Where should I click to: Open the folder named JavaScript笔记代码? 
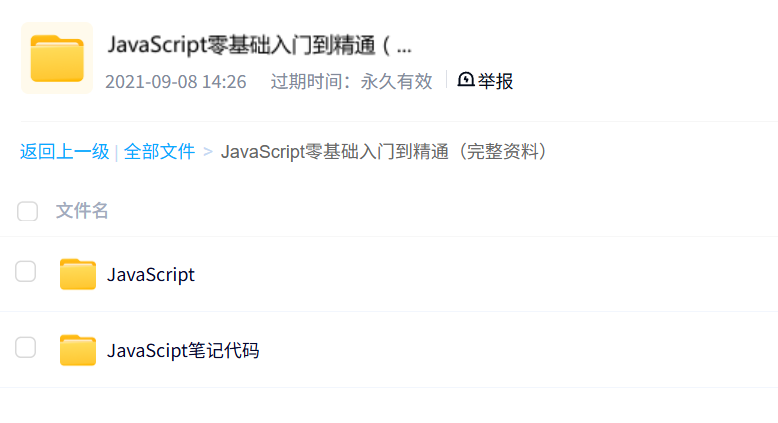[x=183, y=350]
